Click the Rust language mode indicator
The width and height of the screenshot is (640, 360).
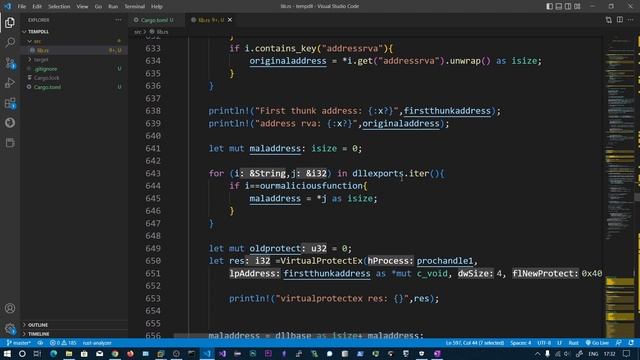573,343
